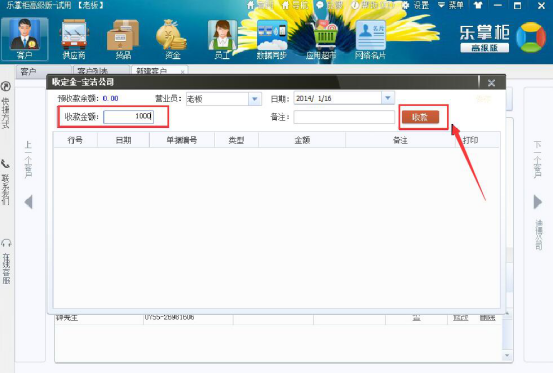
Task: Open the 供应商 supplier module icon
Action: click(74, 39)
